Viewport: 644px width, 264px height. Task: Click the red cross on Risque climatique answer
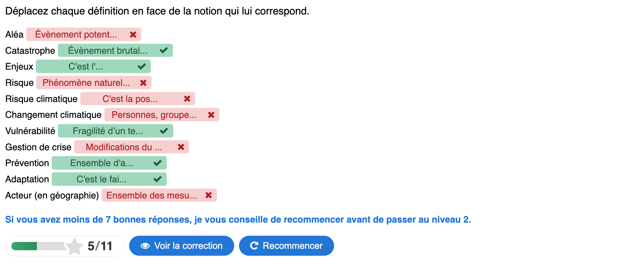point(187,99)
